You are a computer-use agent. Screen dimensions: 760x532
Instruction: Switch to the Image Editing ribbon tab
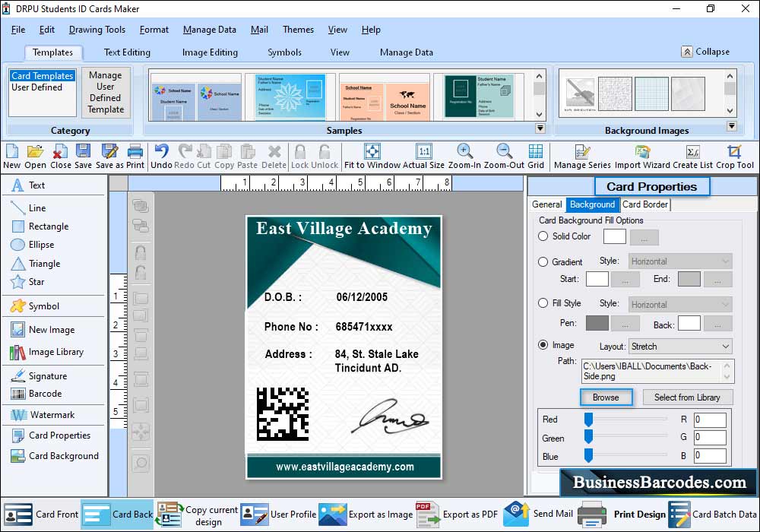click(x=210, y=52)
